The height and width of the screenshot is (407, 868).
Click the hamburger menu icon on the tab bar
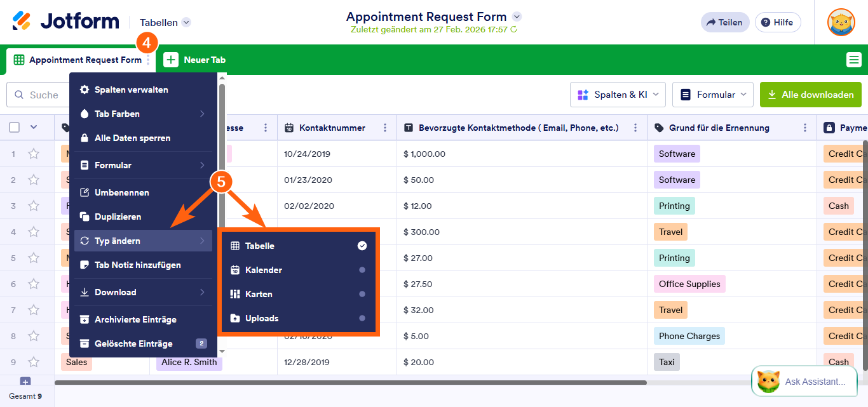pyautogui.click(x=853, y=60)
